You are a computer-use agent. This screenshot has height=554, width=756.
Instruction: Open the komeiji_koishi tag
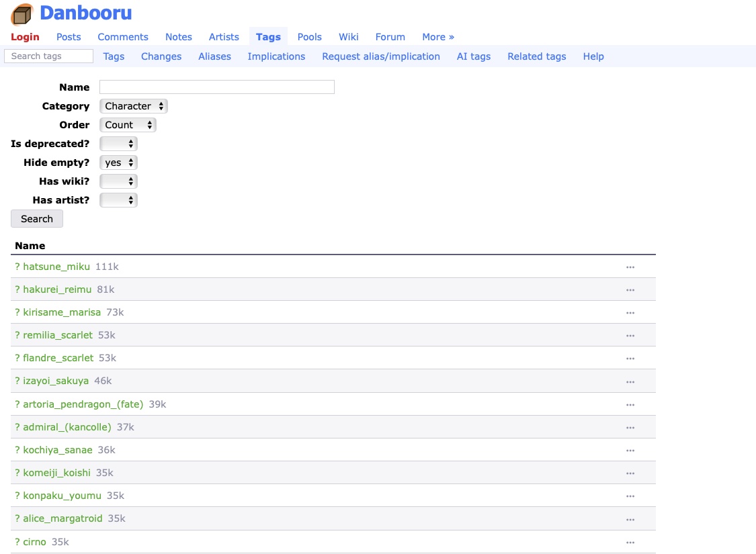pos(57,473)
